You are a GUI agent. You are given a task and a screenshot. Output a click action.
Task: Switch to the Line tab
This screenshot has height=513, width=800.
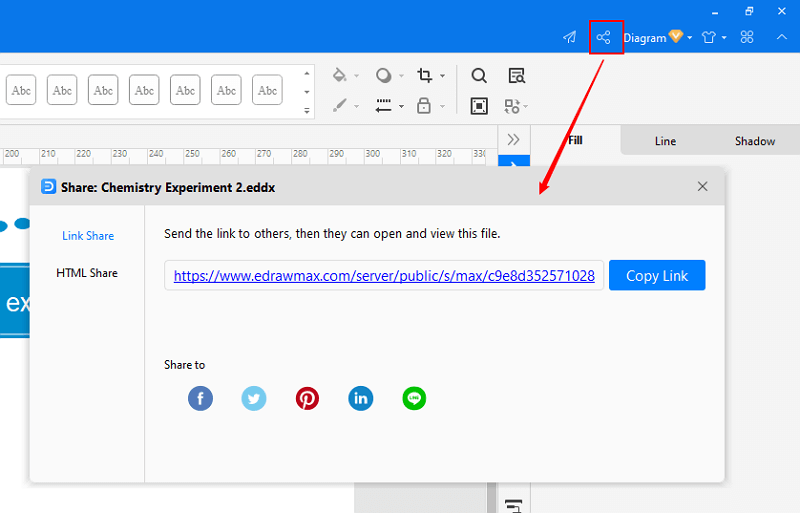[665, 141]
